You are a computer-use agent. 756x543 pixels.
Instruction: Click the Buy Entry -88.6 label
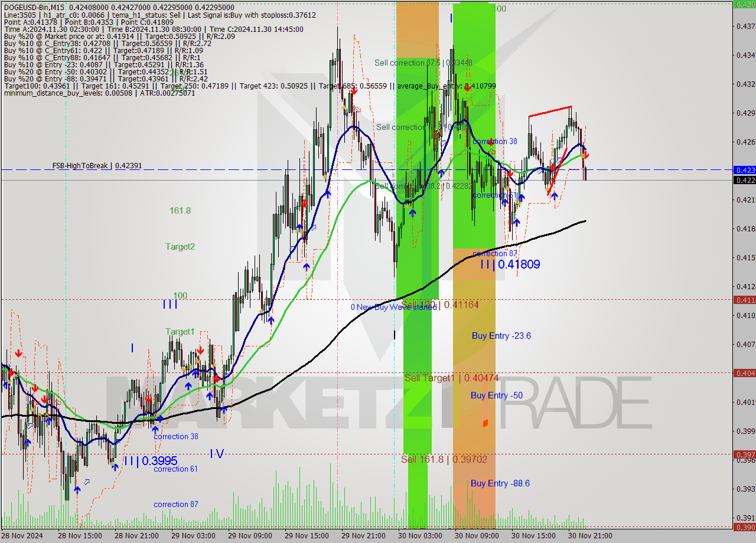pyautogui.click(x=500, y=483)
